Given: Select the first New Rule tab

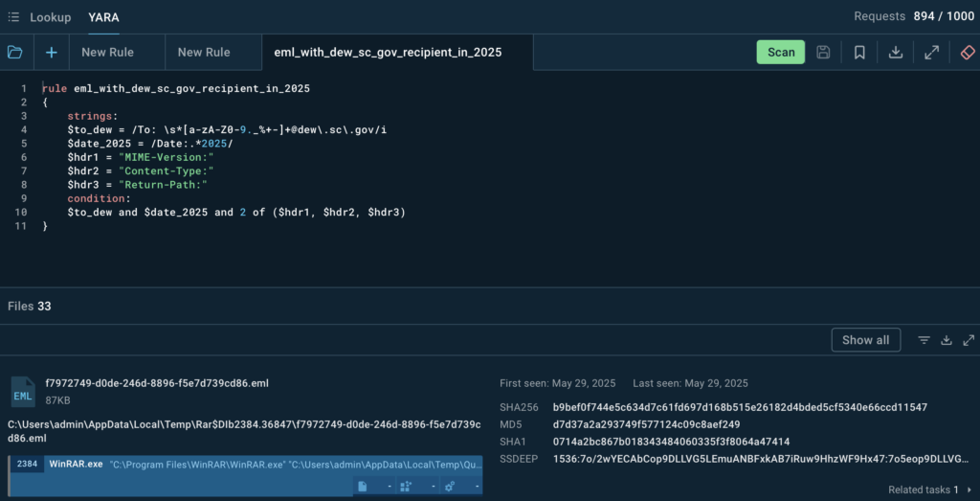Looking at the screenshot, I should [107, 52].
